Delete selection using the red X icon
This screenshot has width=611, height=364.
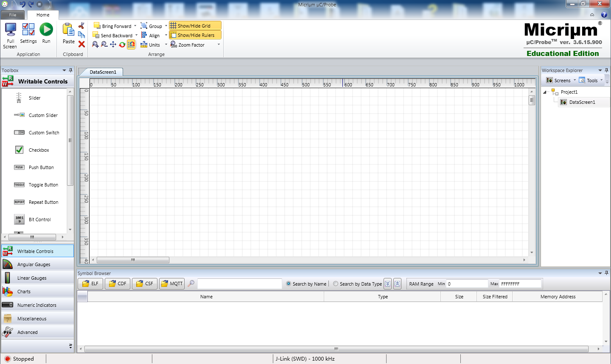81,44
